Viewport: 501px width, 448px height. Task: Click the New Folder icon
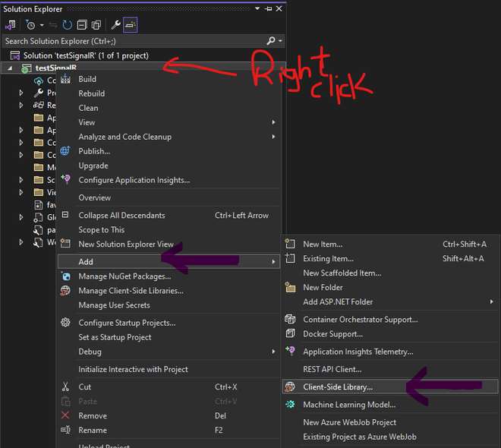290,287
